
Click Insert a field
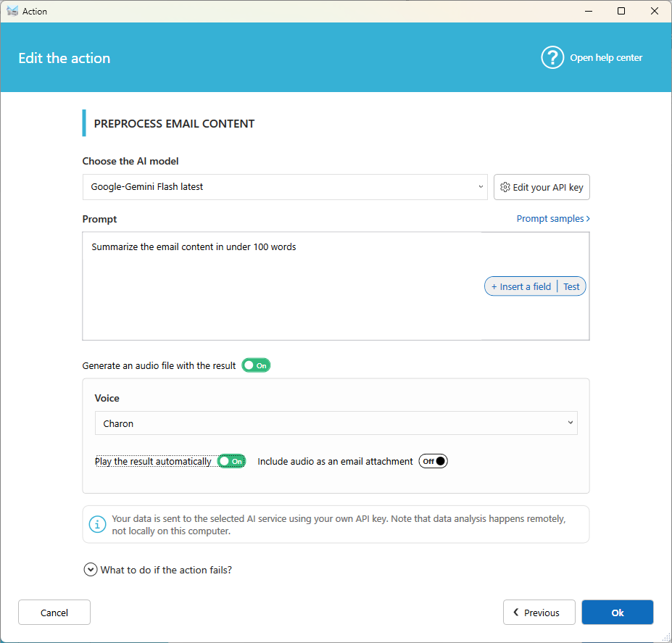pyautogui.click(x=520, y=286)
